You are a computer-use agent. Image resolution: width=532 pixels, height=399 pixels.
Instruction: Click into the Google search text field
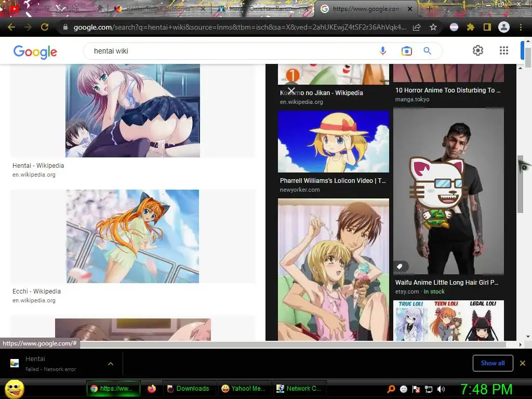click(x=231, y=51)
